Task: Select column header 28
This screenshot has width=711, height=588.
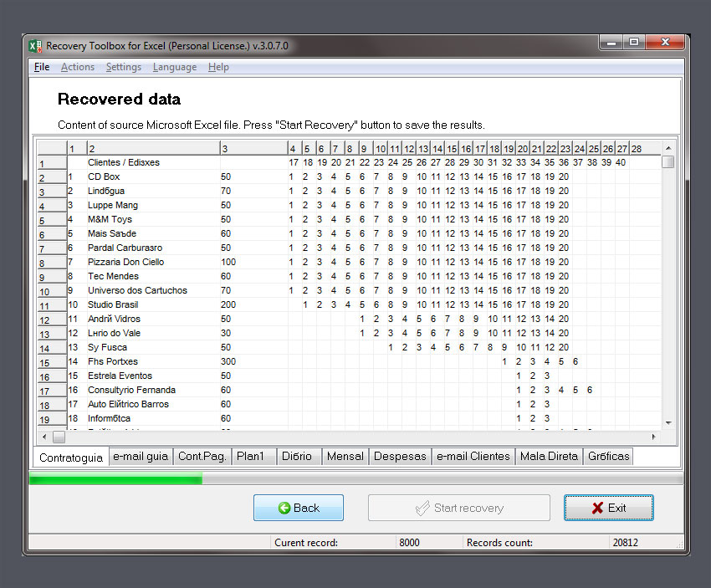Action: pos(645,148)
